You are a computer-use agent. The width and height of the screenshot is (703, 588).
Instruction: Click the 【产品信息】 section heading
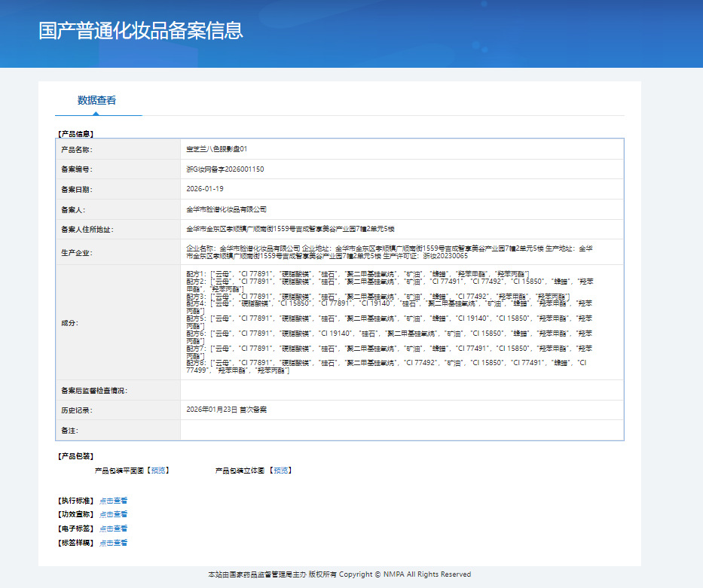tap(75, 134)
